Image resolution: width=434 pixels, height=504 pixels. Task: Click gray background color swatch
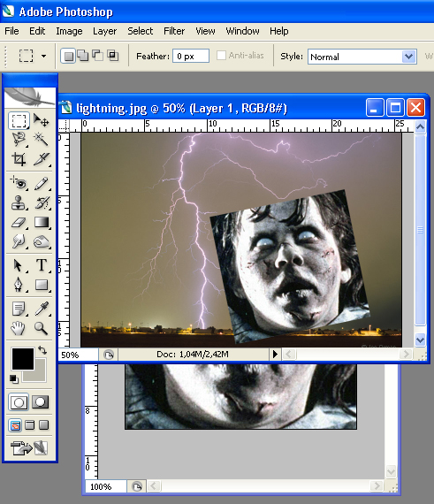click(x=39, y=375)
